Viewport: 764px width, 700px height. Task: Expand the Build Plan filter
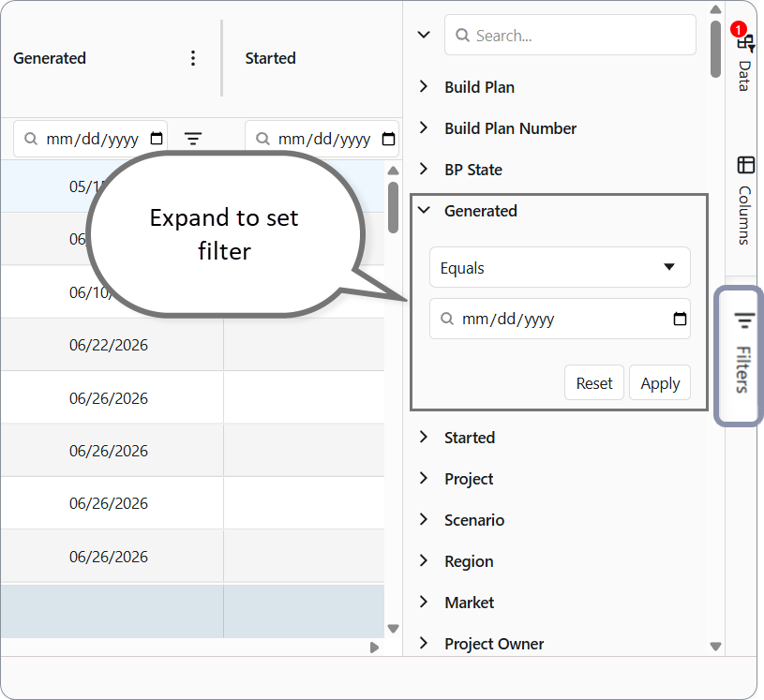click(424, 87)
